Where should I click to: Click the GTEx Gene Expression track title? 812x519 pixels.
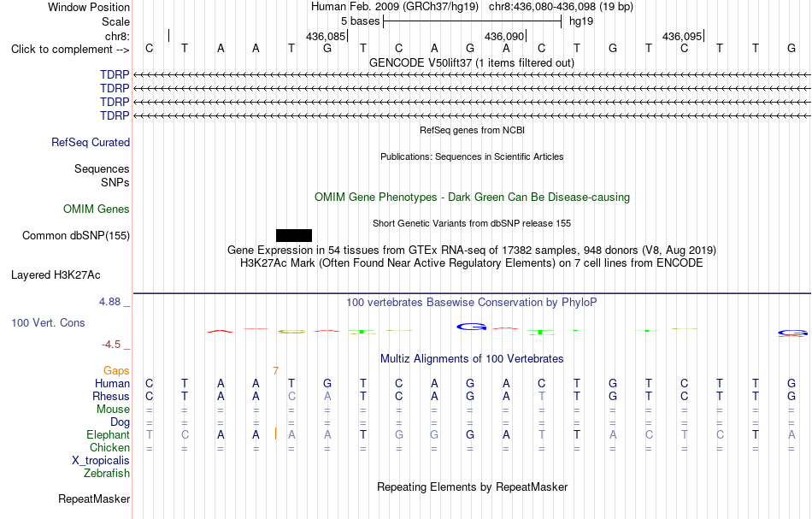coord(472,251)
